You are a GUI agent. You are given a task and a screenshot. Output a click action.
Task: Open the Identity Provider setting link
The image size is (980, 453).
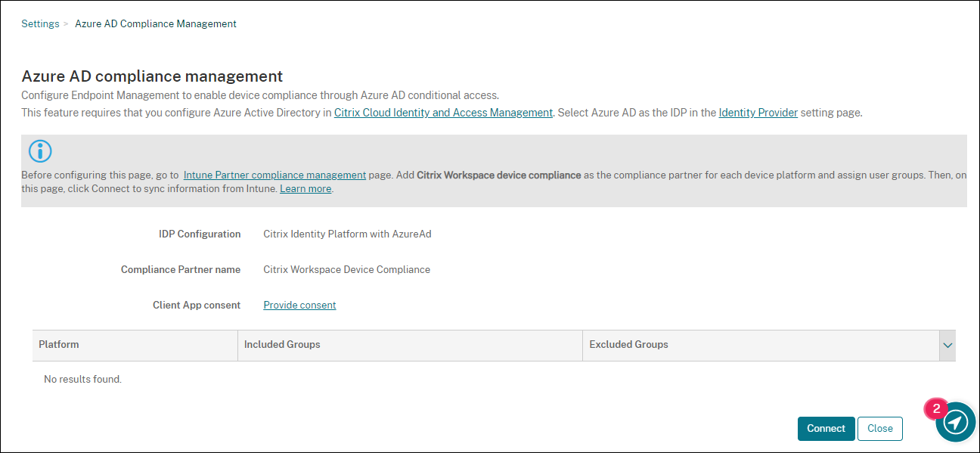[758, 113]
